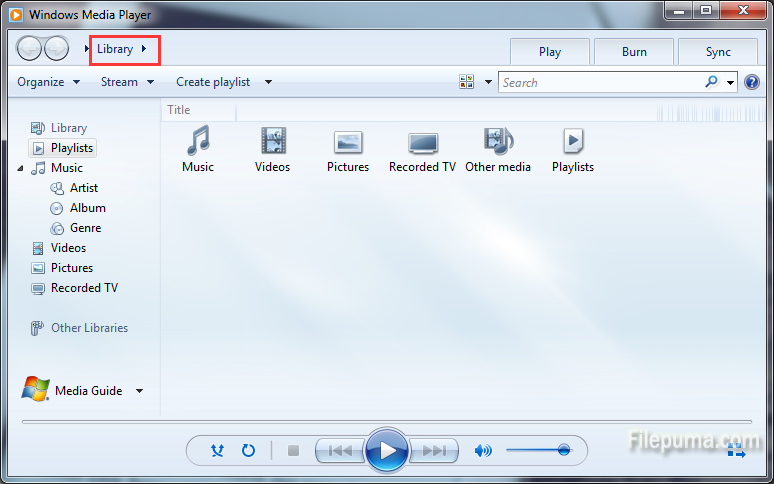The image size is (774, 484).
Task: Click into the Search input field
Action: (600, 82)
